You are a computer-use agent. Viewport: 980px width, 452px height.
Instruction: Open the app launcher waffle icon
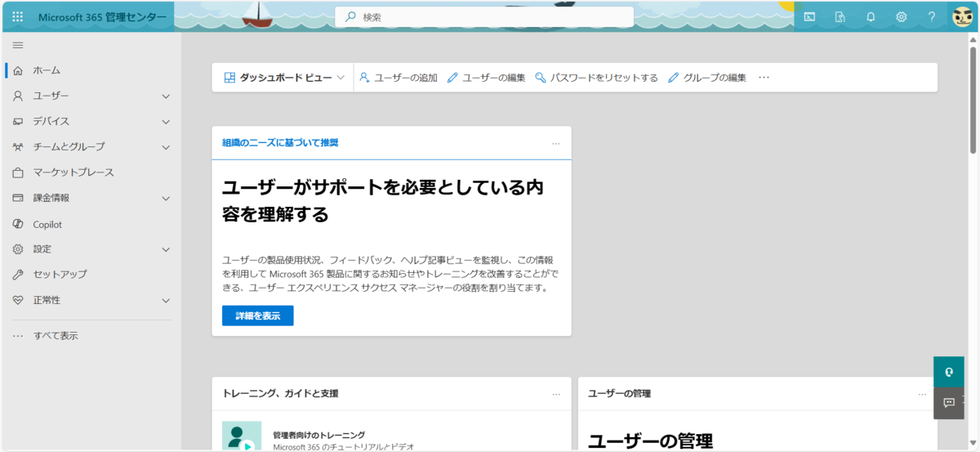17,16
